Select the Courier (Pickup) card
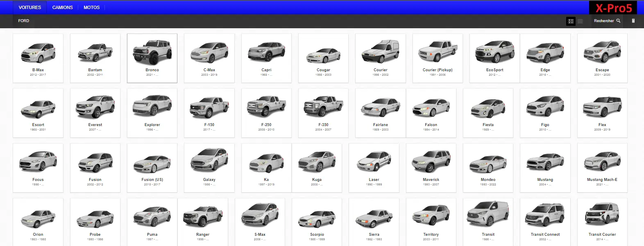 point(438,58)
